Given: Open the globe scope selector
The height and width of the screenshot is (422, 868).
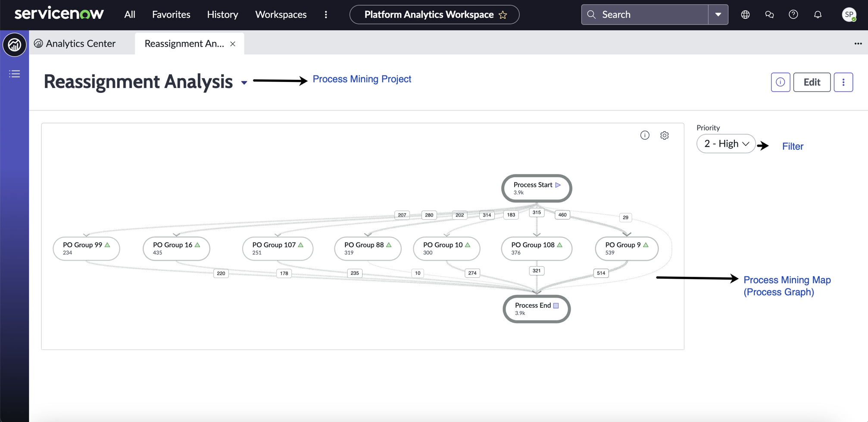Looking at the screenshot, I should pos(745,15).
